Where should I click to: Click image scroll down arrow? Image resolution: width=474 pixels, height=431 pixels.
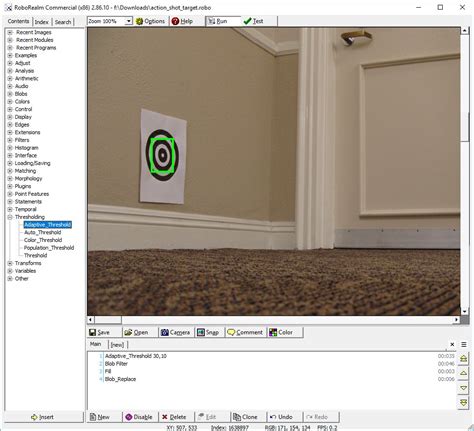[465, 311]
